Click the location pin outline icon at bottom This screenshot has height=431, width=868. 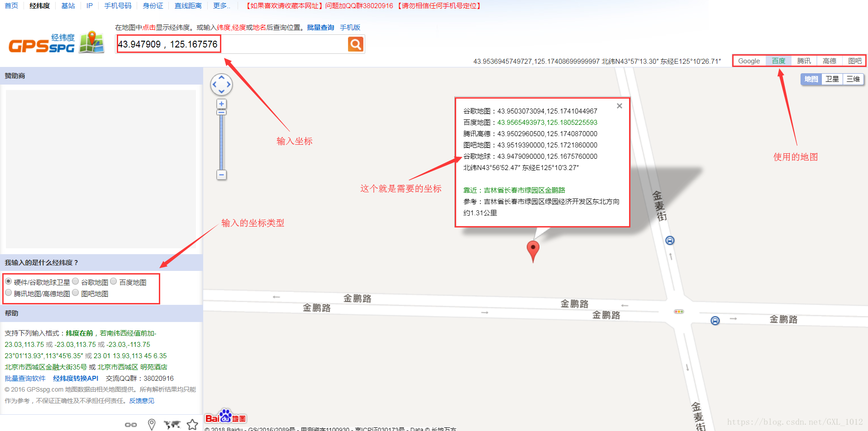(152, 424)
